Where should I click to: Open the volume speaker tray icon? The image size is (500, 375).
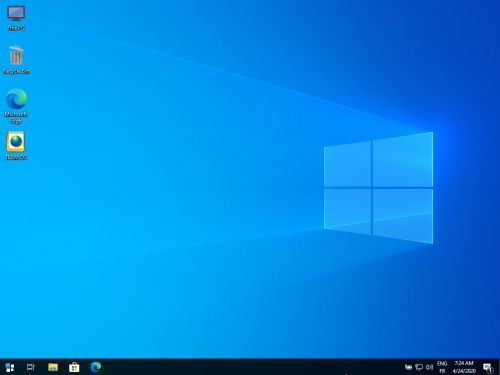click(x=429, y=367)
